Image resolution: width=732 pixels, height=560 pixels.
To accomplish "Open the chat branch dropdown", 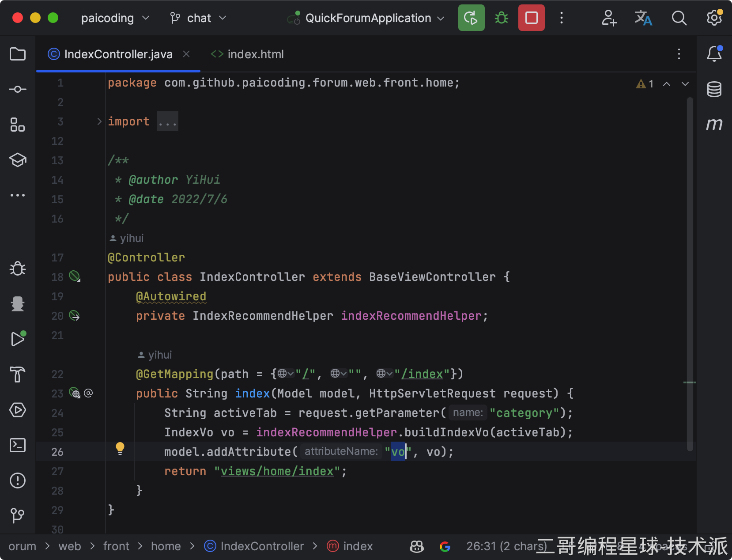I will coord(198,18).
